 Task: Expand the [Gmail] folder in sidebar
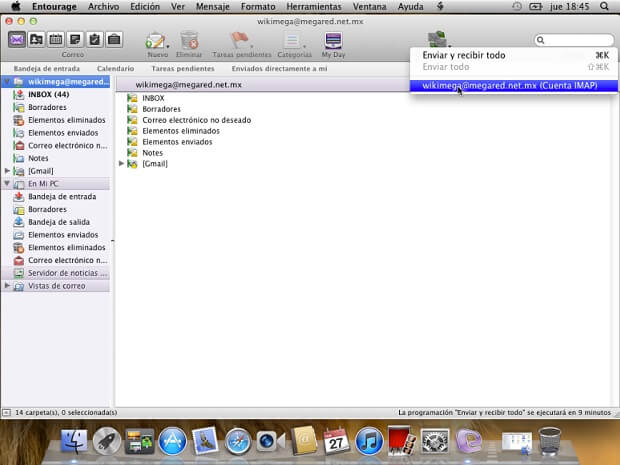[x=7, y=170]
